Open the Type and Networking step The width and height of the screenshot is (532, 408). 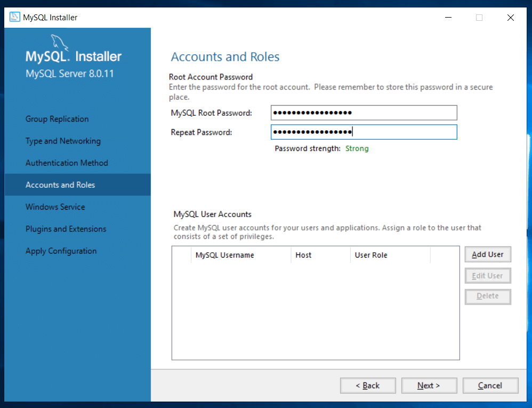click(63, 141)
